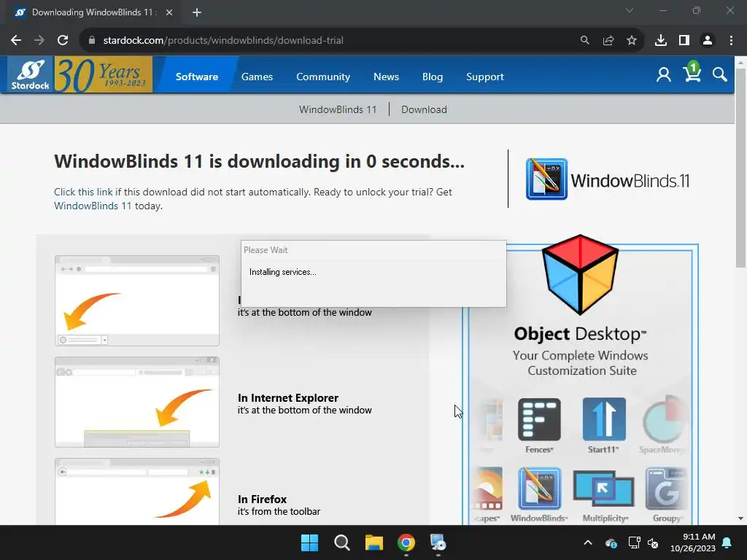Open File Explorer from the taskbar

(x=374, y=542)
